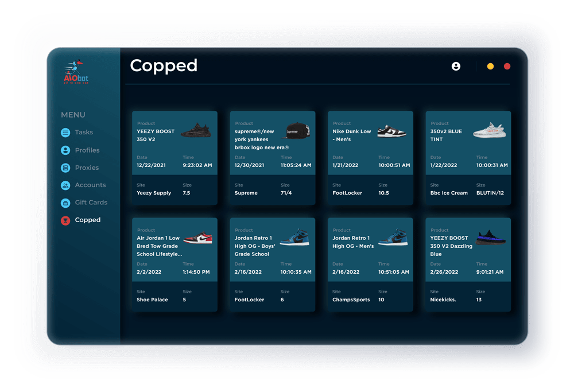Click the Nike Dunk Low shoe image
This screenshot has width=574, height=392.
click(x=391, y=131)
